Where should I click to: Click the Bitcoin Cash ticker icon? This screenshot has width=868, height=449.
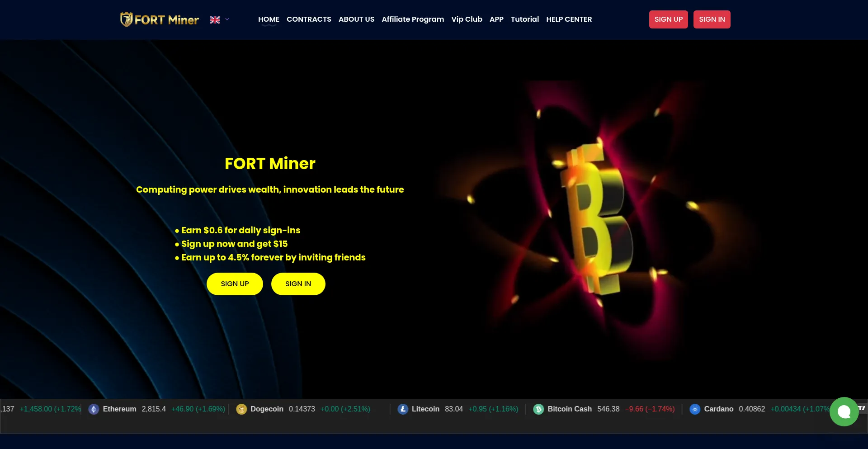pyautogui.click(x=538, y=409)
